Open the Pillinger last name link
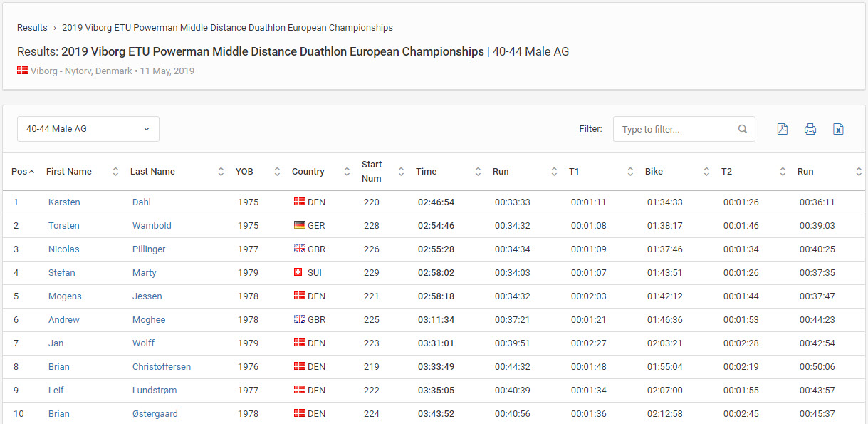 coord(149,249)
